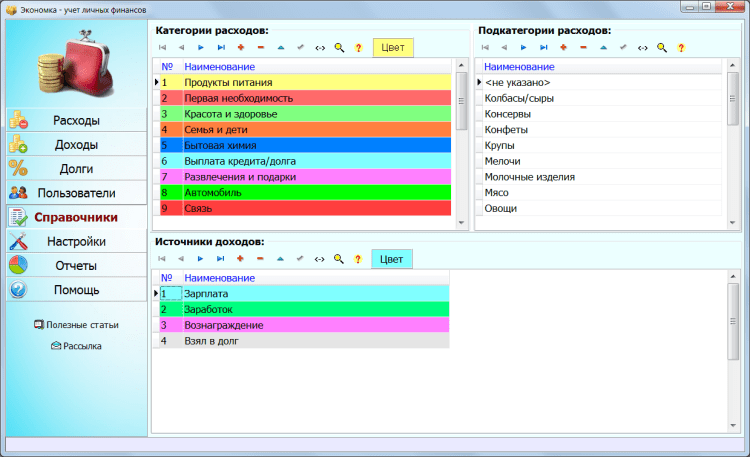The image size is (750, 457).
Task: Click the yellow Цвет button for expense categories
Action: point(393,47)
